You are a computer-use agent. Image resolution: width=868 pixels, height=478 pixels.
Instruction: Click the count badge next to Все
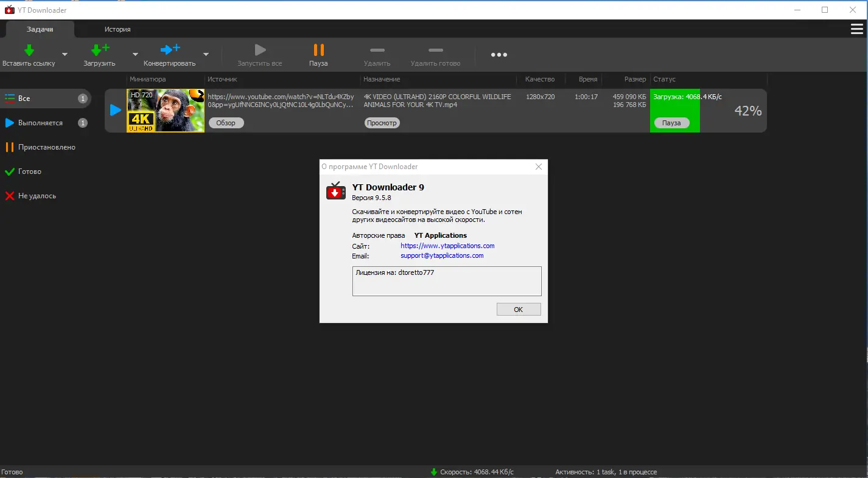coord(83,99)
